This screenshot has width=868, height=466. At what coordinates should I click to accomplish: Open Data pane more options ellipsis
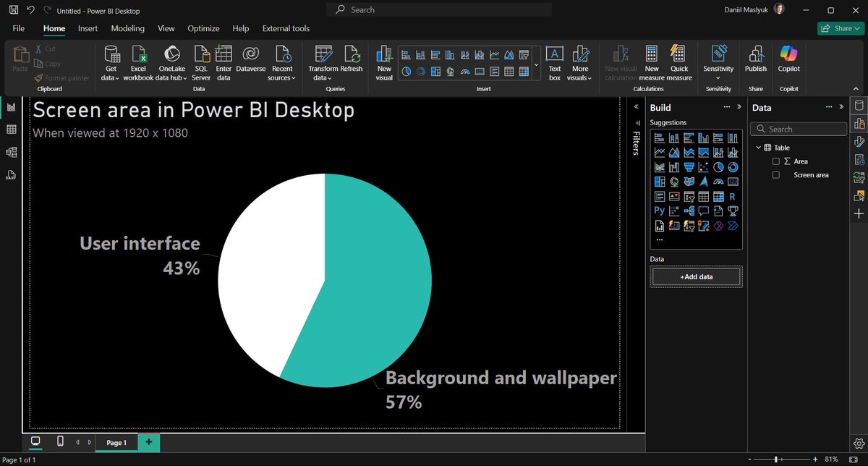click(828, 107)
